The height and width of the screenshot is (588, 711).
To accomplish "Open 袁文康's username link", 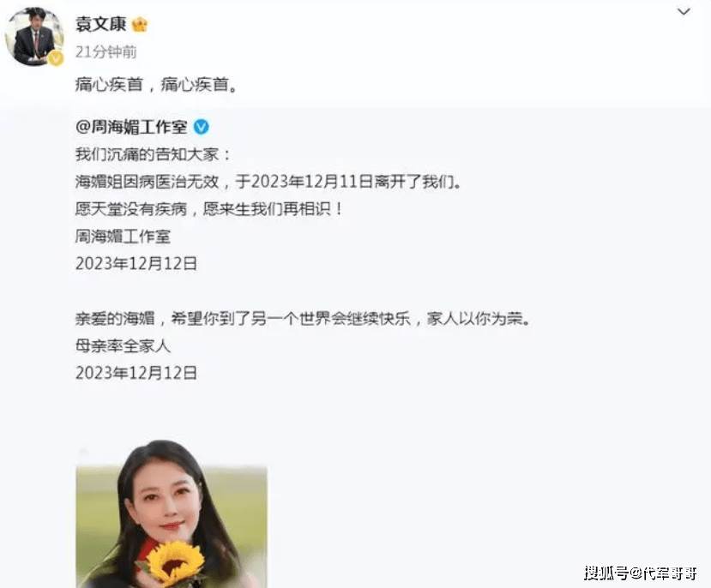I will coord(100,24).
